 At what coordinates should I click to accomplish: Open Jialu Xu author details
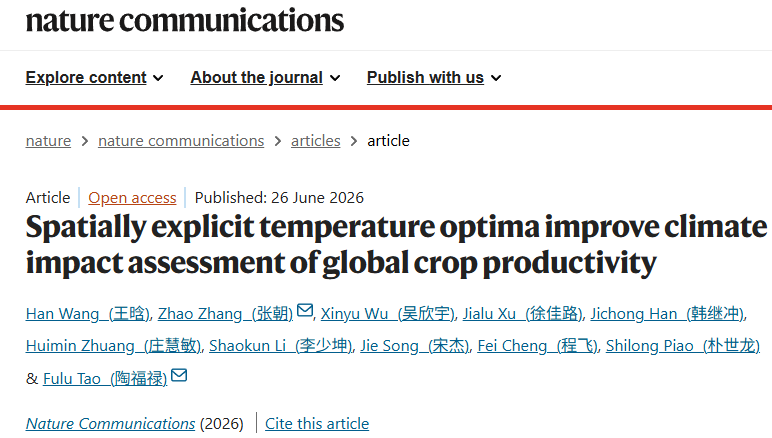click(x=523, y=313)
